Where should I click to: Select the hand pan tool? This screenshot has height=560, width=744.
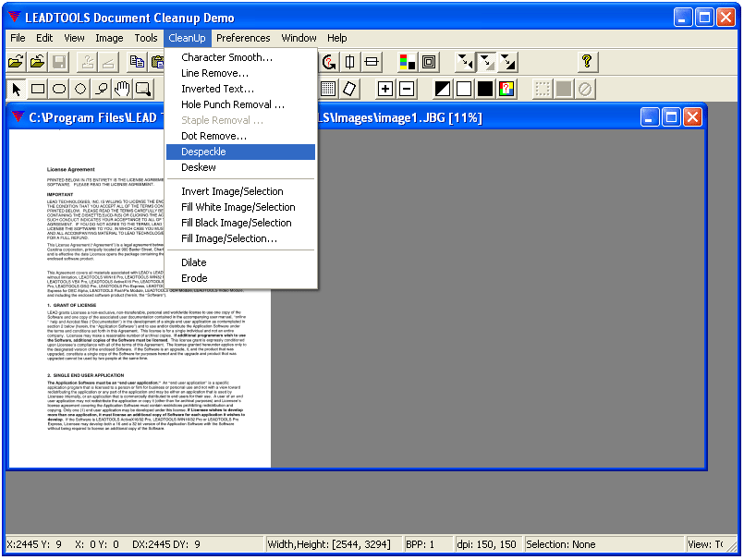[122, 89]
